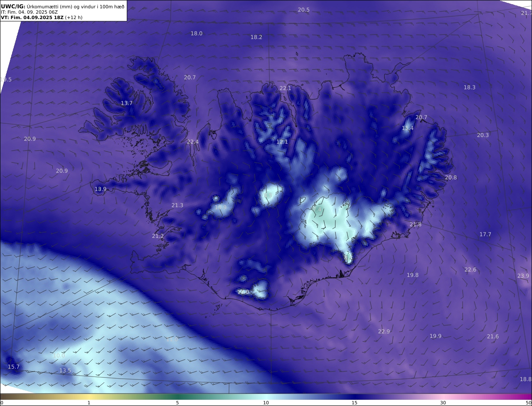Click the 17.7 value label
The width and height of the screenshot is (532, 406).
click(485, 234)
